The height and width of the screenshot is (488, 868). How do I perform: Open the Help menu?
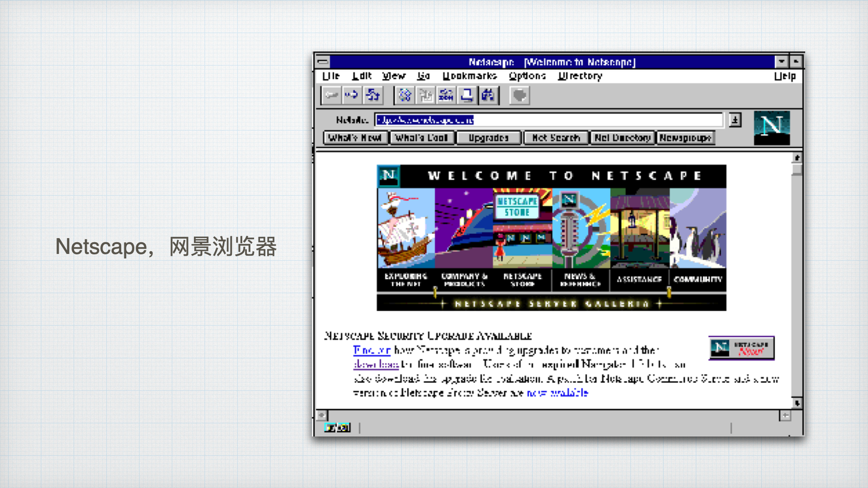click(785, 76)
